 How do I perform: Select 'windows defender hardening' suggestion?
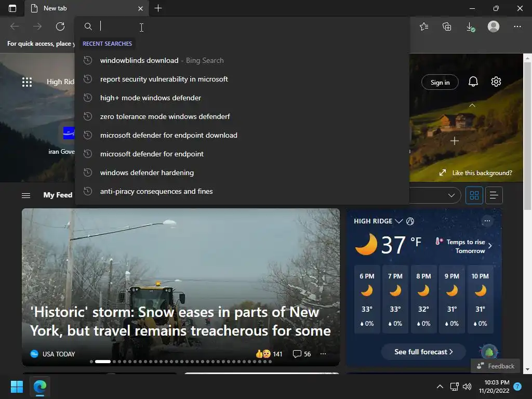pyautogui.click(x=242, y=172)
